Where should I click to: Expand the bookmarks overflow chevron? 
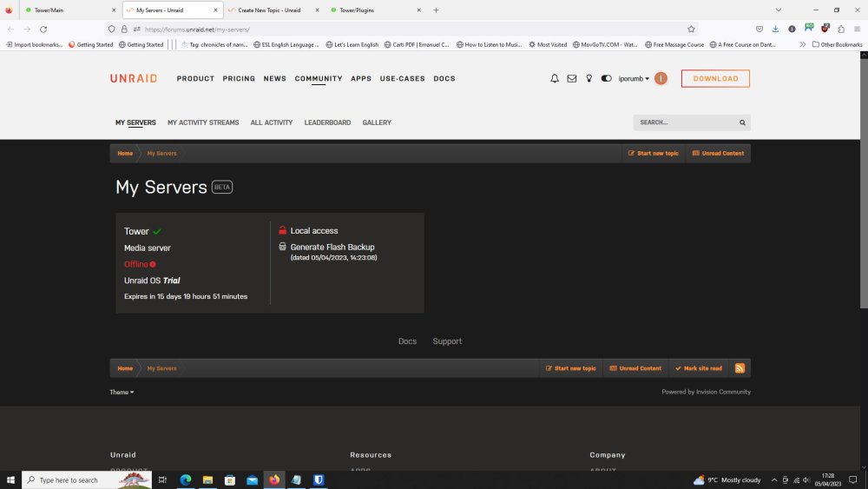(x=802, y=44)
